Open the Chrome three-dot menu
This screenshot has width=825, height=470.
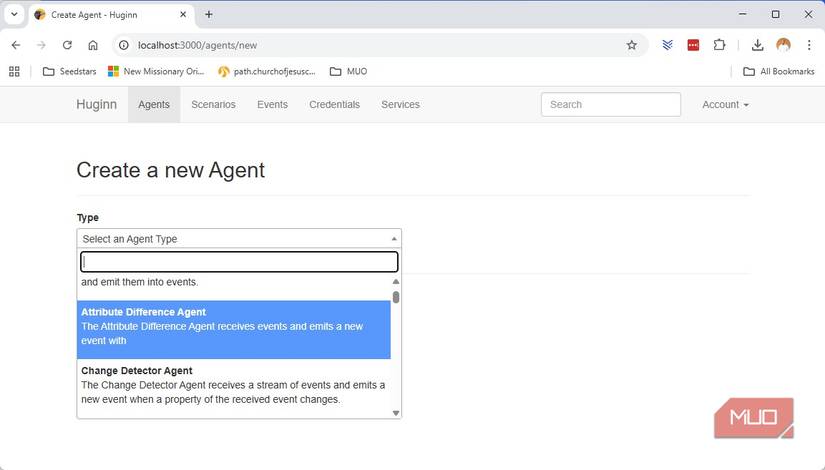[809, 45]
